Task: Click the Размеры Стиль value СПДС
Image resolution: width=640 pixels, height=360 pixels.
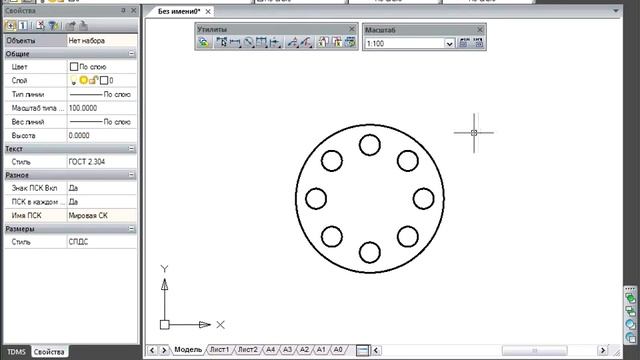Action: pos(102,242)
